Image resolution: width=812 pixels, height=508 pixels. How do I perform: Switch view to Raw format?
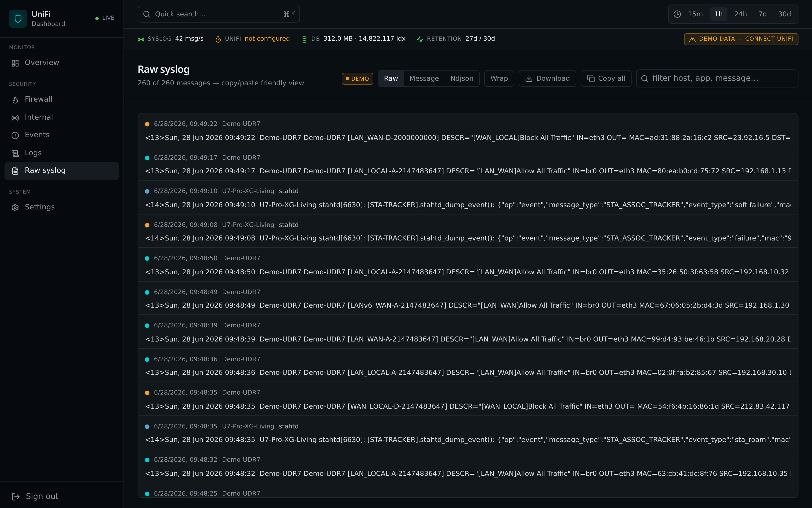tap(391, 78)
